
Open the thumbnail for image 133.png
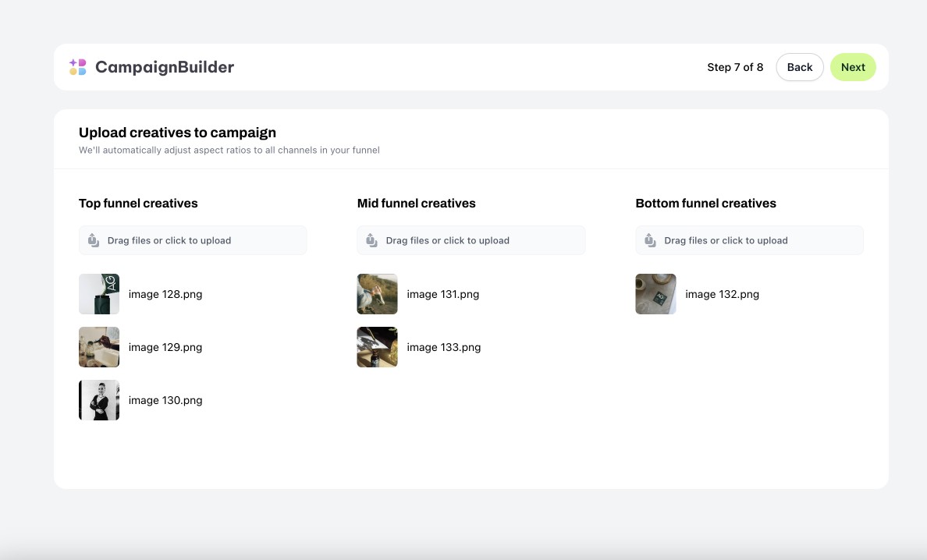[x=377, y=347]
